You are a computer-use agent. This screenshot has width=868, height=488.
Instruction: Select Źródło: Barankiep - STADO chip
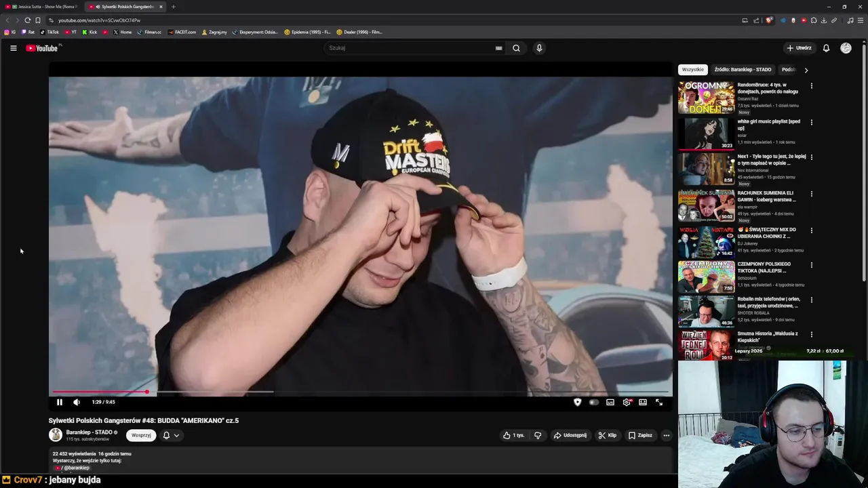click(743, 69)
